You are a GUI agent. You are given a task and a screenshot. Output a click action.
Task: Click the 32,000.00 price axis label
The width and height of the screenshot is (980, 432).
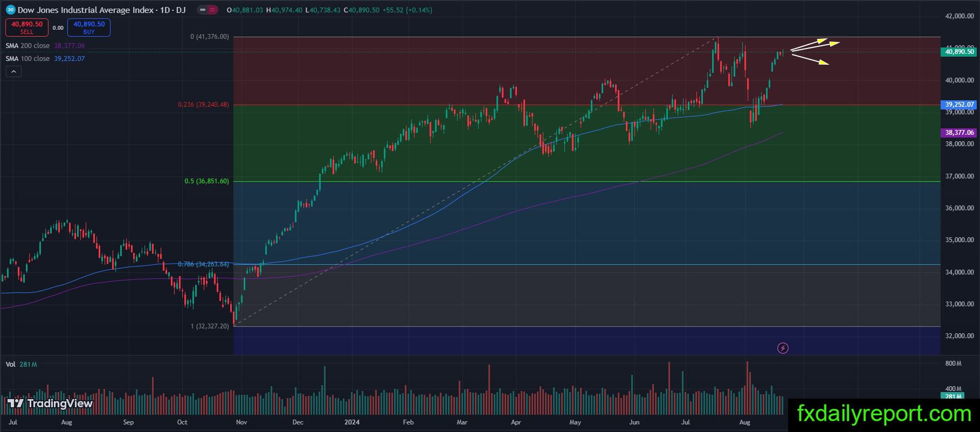tap(960, 336)
